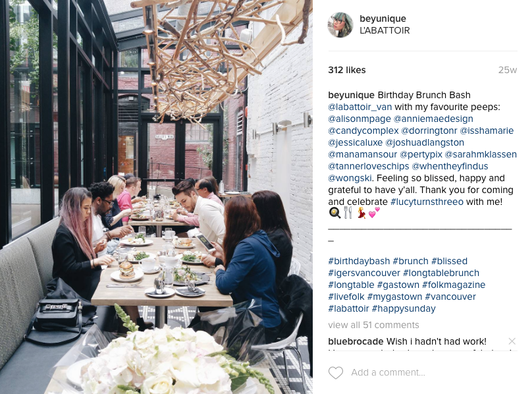Image resolution: width=532 pixels, height=394 pixels.
Task: Expand view all 51 comments
Action: pos(373,325)
